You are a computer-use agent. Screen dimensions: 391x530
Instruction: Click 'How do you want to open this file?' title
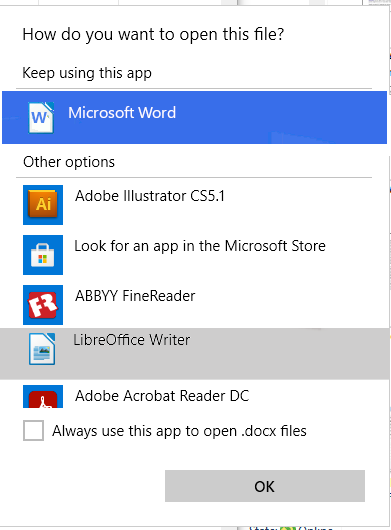(153, 34)
